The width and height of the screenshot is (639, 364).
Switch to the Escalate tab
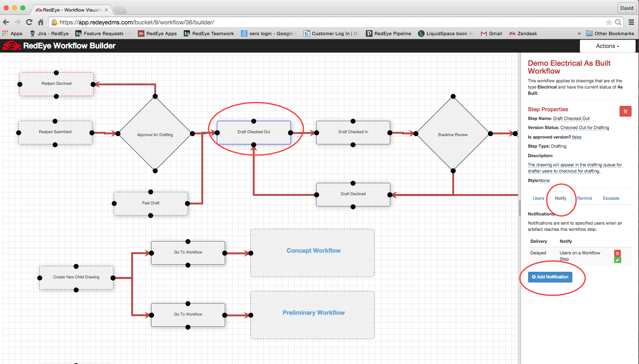611,199
